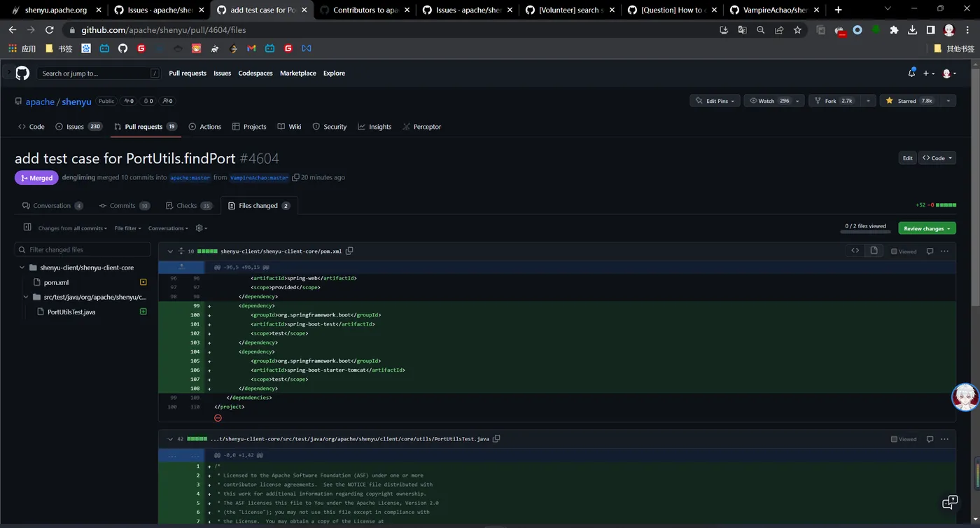
Task: Open more options for PortUtilsTest.java
Action: [x=944, y=439]
